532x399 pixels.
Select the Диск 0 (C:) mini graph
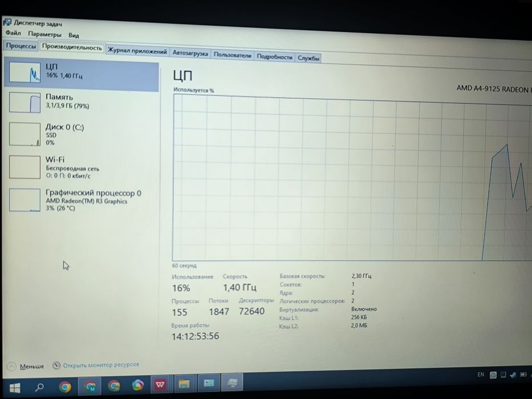pos(25,135)
